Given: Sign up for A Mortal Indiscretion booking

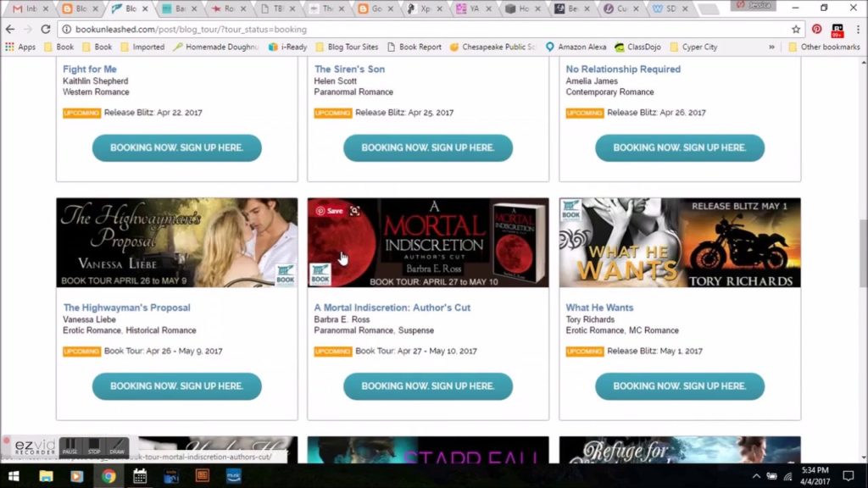Looking at the screenshot, I should [x=428, y=386].
